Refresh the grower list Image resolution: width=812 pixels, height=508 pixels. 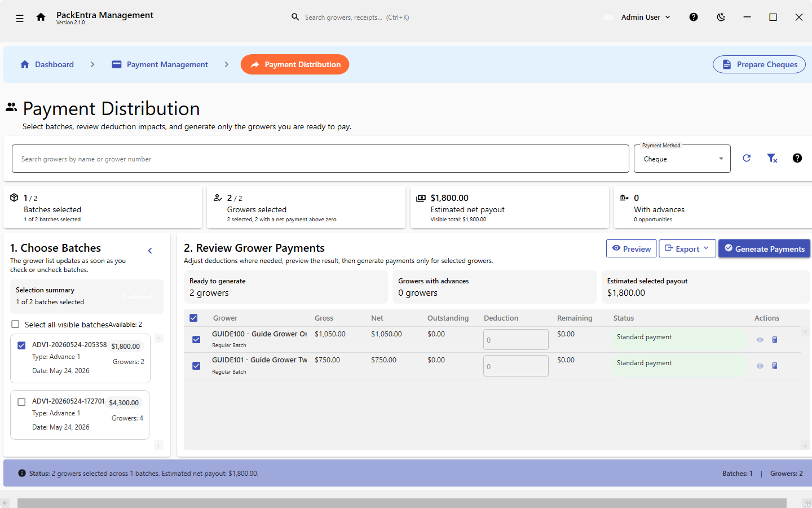(747, 158)
